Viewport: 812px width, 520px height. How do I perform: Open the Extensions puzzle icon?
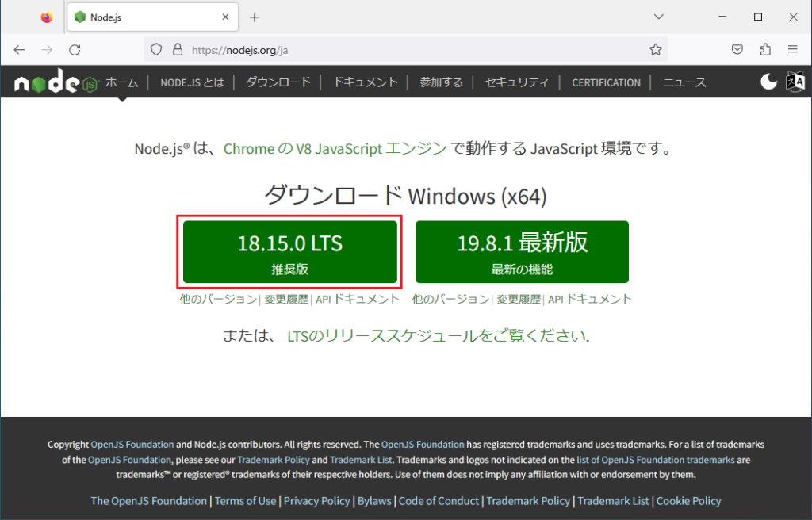[765, 50]
